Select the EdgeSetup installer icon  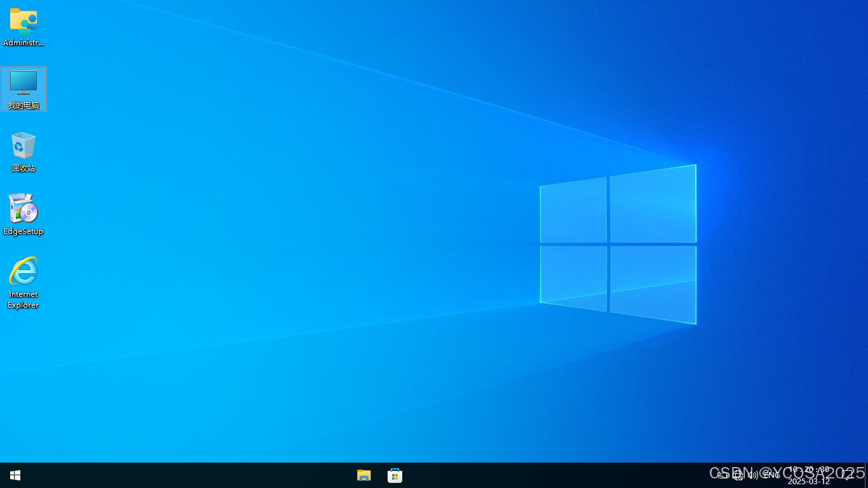point(24,215)
